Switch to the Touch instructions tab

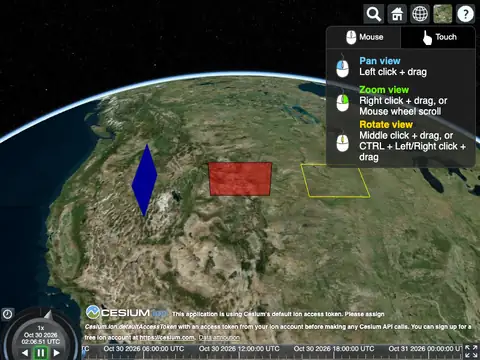438,37
